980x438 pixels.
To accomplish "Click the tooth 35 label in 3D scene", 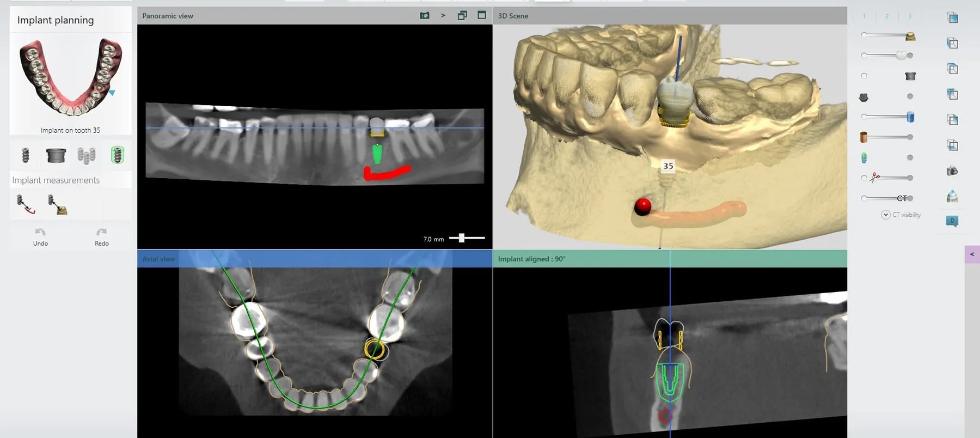I will pyautogui.click(x=668, y=166).
